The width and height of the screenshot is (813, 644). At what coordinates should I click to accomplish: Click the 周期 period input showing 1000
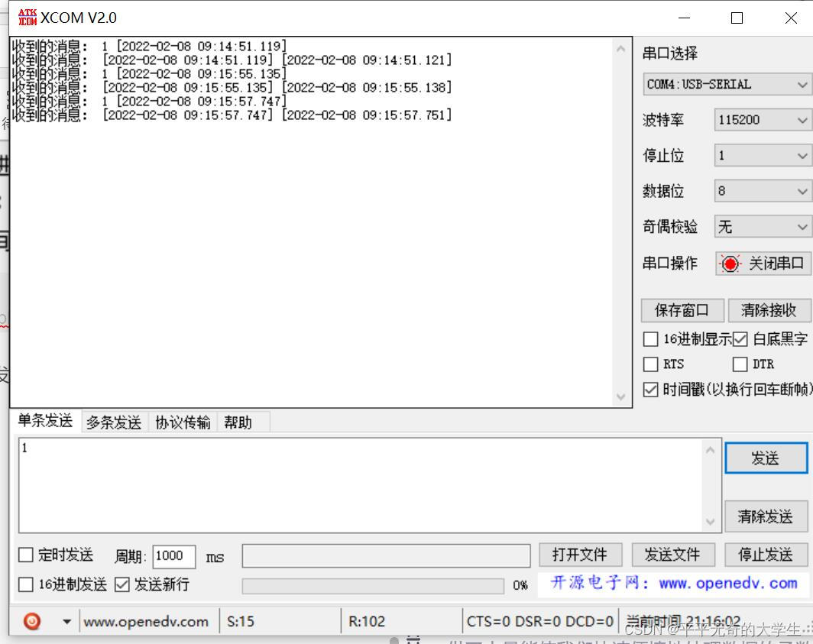pyautogui.click(x=174, y=556)
